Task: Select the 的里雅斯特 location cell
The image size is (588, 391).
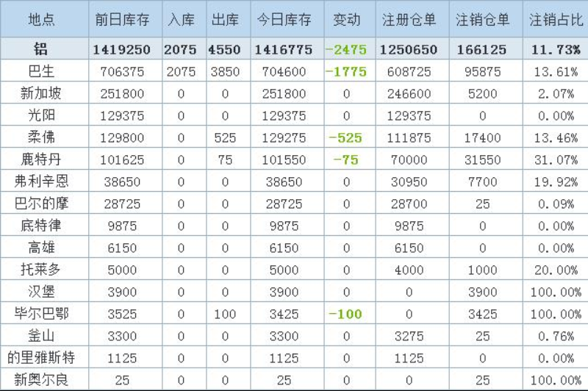Action: (x=42, y=359)
